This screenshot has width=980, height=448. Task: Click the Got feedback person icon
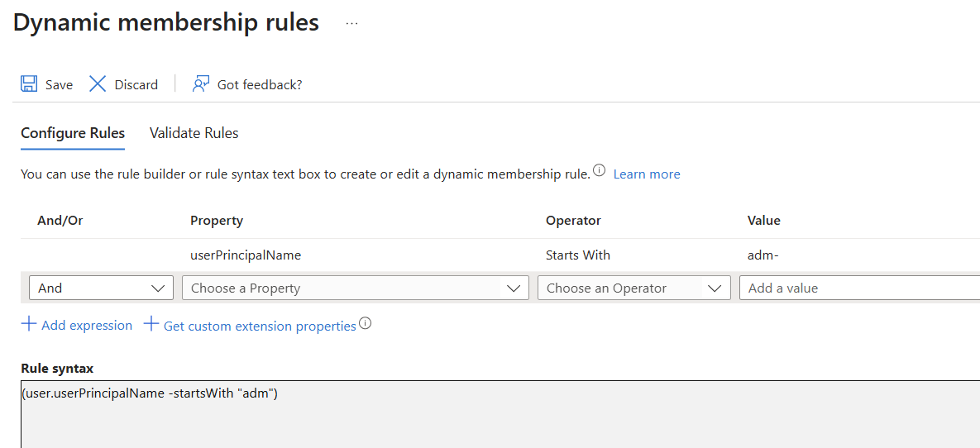[x=201, y=84]
